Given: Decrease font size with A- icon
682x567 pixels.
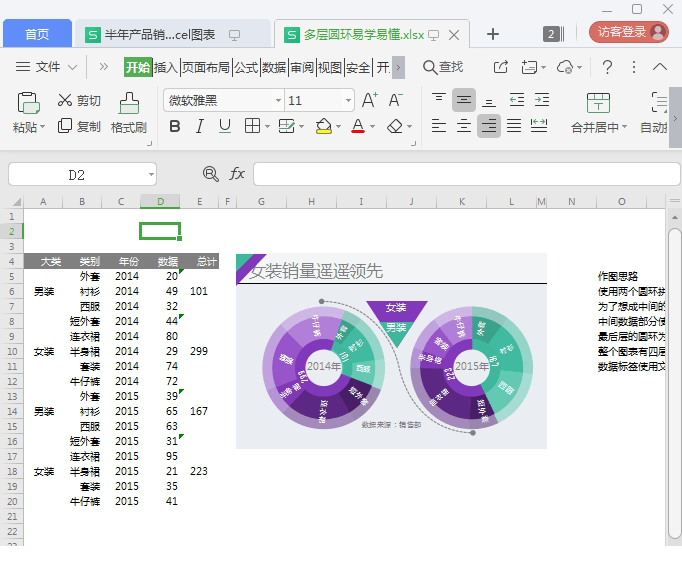Looking at the screenshot, I should (x=395, y=100).
